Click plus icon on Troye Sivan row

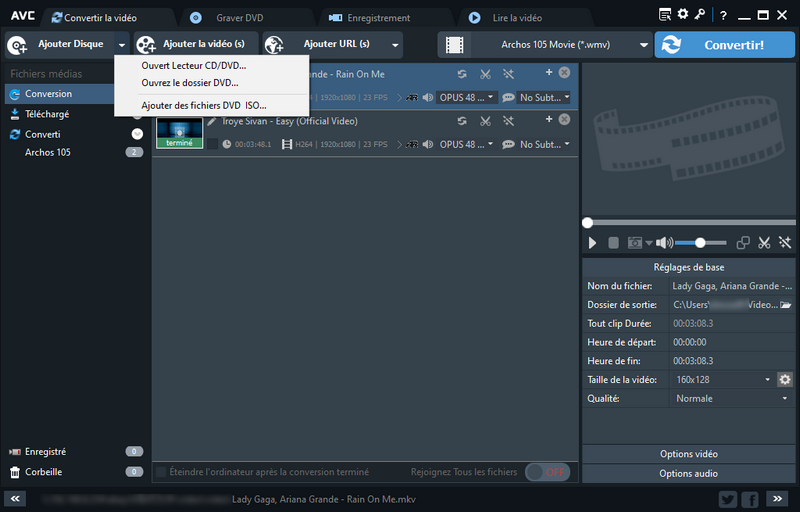click(549, 119)
